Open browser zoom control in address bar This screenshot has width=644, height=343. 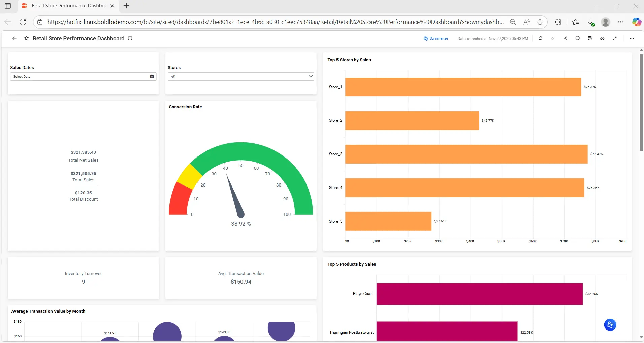point(513,22)
